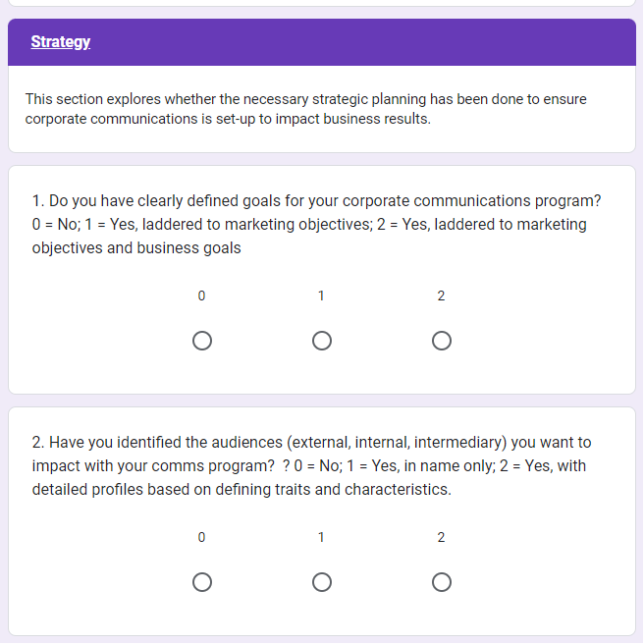Select option 0 for defined goals question
644x644 pixels.
pyautogui.click(x=202, y=341)
